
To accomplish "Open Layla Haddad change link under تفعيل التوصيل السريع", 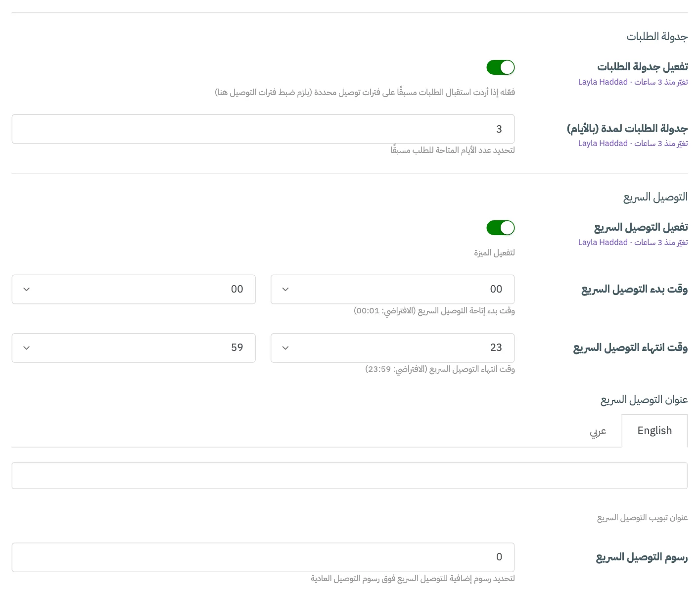I will (633, 243).
